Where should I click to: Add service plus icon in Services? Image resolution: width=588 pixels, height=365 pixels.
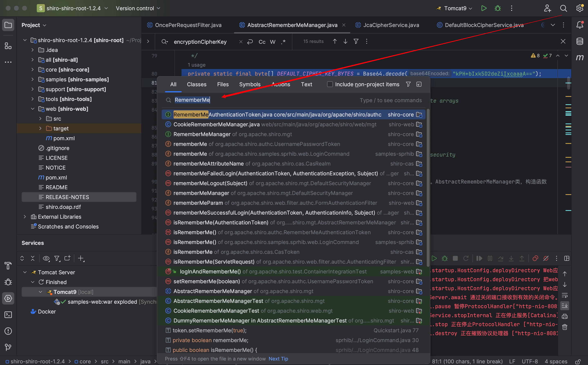click(x=81, y=258)
